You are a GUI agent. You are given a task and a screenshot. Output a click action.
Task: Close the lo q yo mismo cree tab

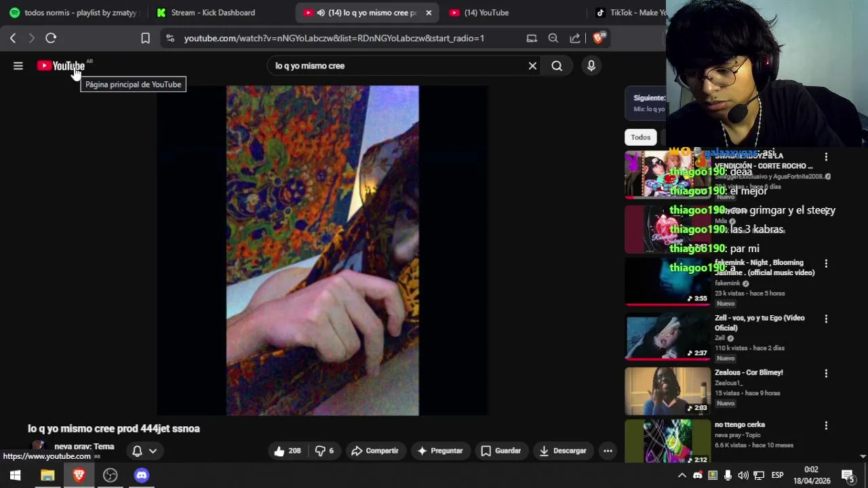point(429,12)
